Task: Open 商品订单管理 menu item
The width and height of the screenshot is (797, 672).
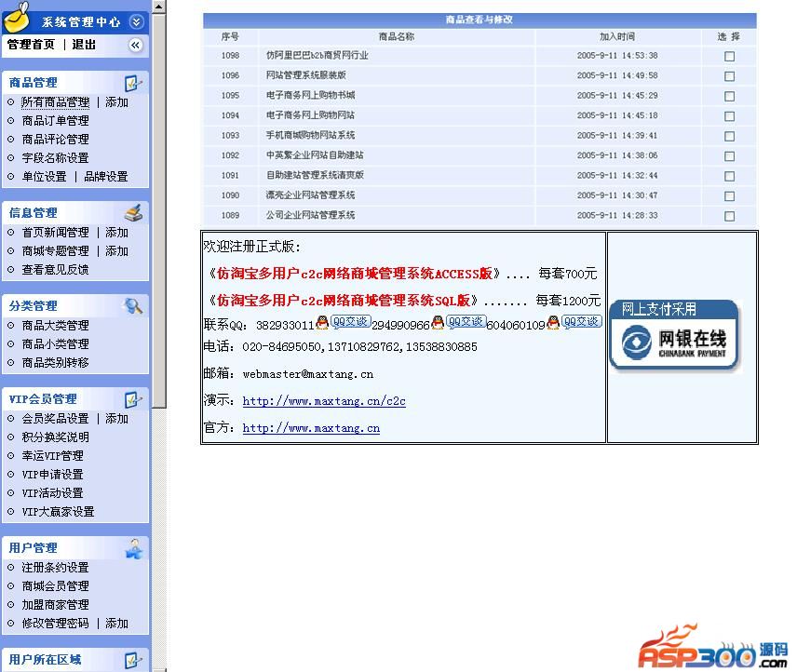Action: (x=56, y=121)
